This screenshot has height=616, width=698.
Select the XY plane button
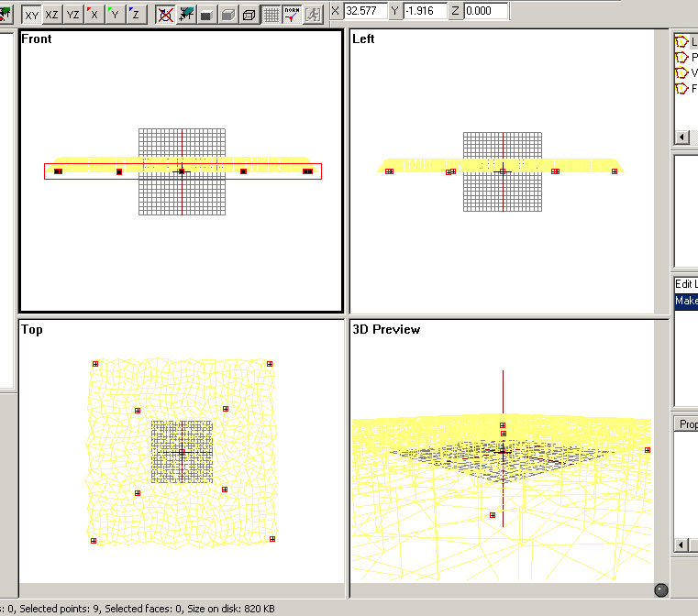(32, 14)
